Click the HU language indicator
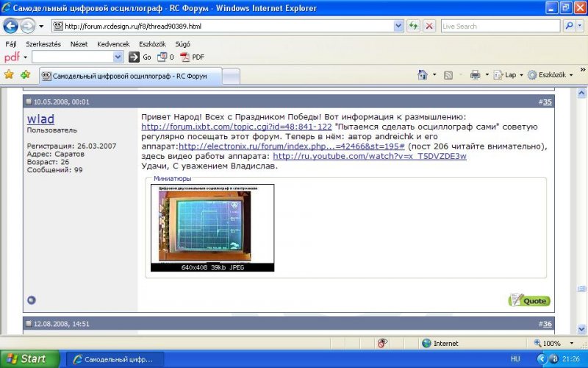This screenshot has width=588, height=368. 515,359
